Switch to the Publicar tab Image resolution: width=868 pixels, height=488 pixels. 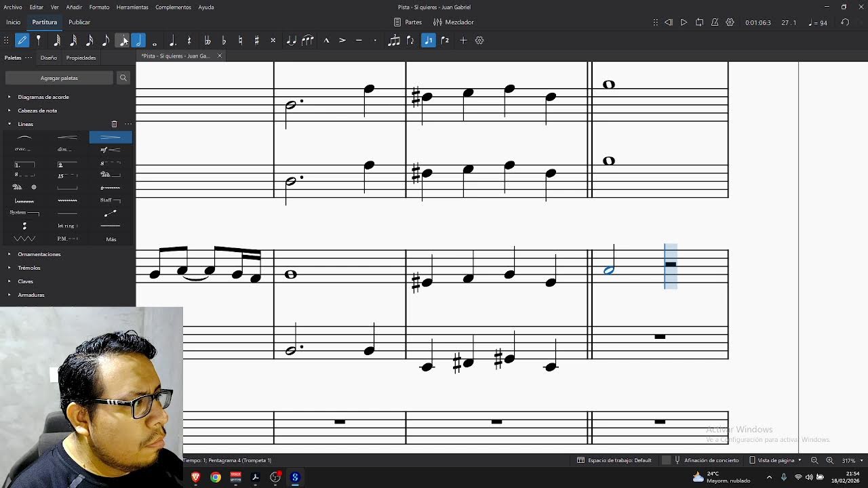pyautogui.click(x=79, y=22)
